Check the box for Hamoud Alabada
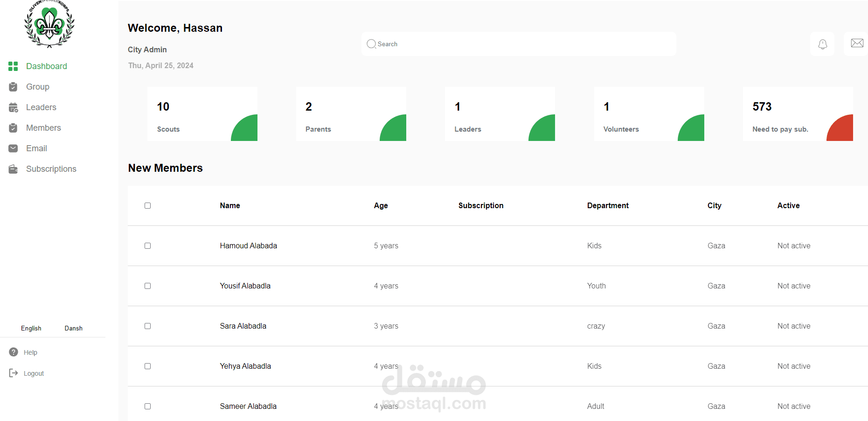Viewport: 868px width, 421px height. coord(148,246)
